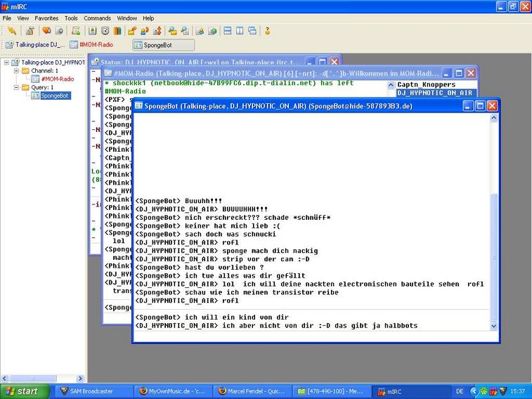The image size is (532, 399).
Task: Select #MOM-Radio in the treebar
Action: 58,79
